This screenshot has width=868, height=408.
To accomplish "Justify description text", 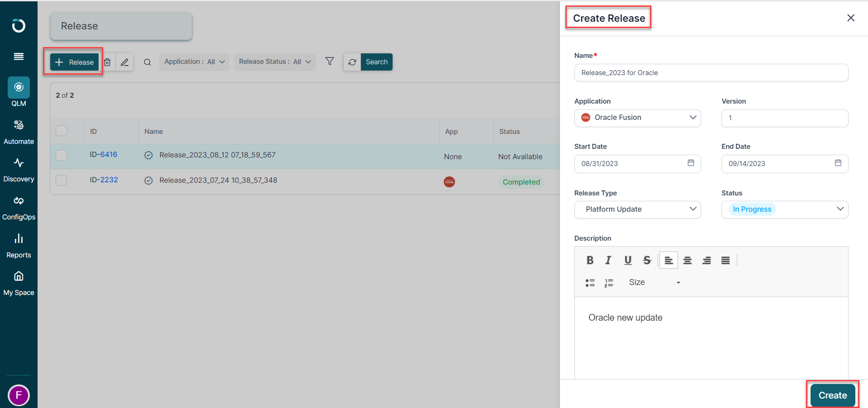I will point(726,260).
